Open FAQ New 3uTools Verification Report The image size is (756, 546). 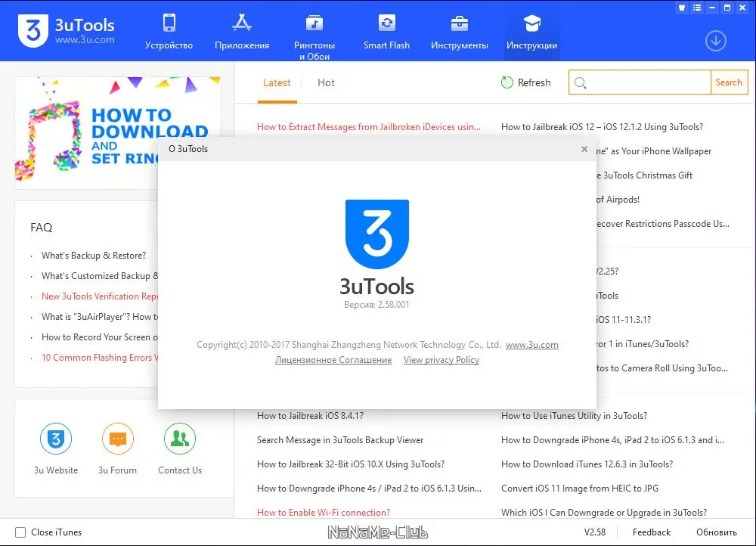click(x=99, y=296)
